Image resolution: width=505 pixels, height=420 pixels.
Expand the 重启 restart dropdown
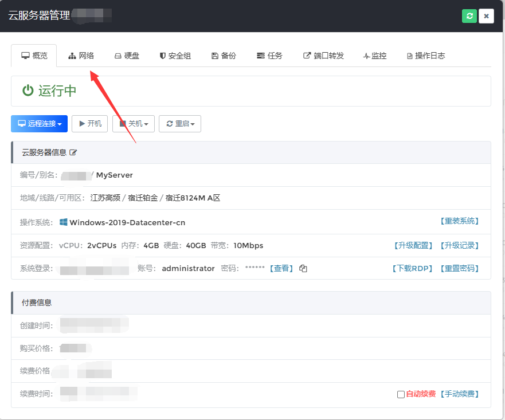click(x=180, y=124)
